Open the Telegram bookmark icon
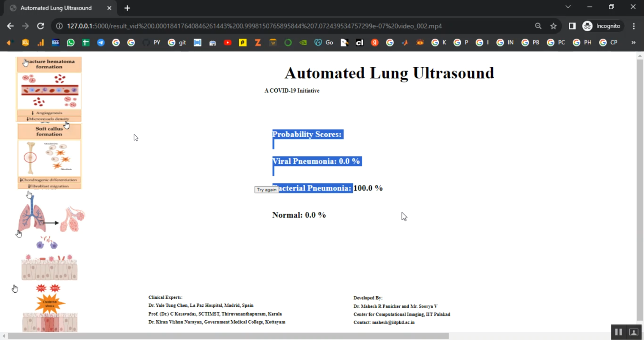Viewport: 644px width, 340px height. pyautogui.click(x=100, y=43)
